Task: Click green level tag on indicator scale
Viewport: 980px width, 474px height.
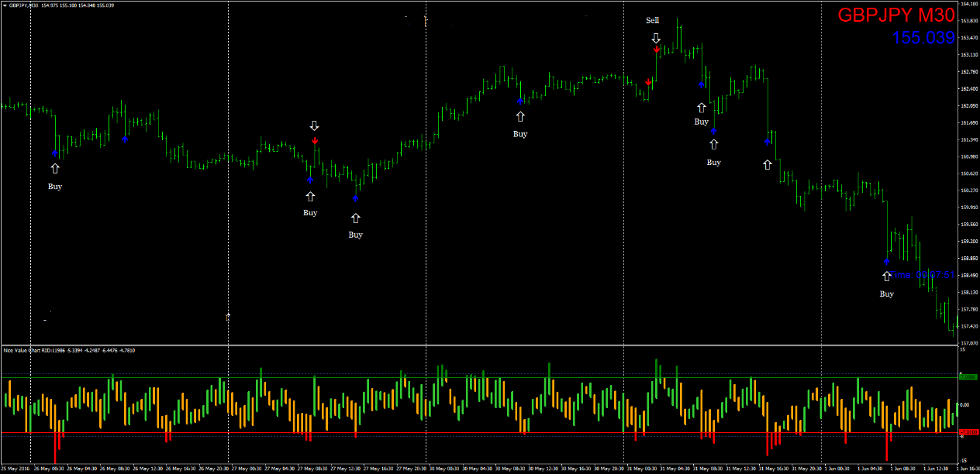Action: click(968, 376)
